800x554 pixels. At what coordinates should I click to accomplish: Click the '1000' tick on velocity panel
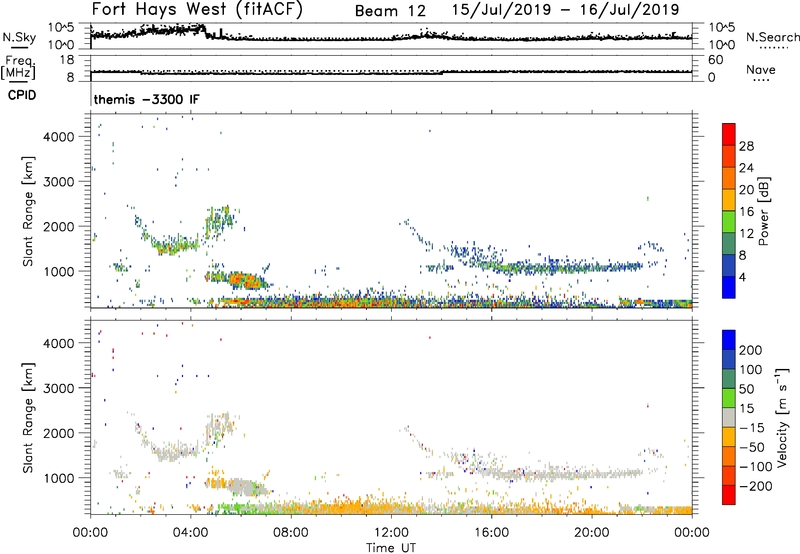(x=59, y=478)
